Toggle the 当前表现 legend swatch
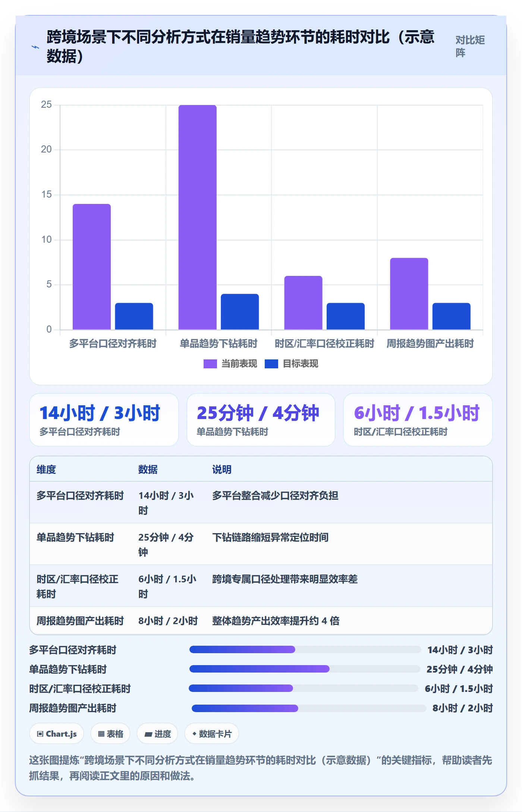Viewport: 522px width, 812px height. 210,364
